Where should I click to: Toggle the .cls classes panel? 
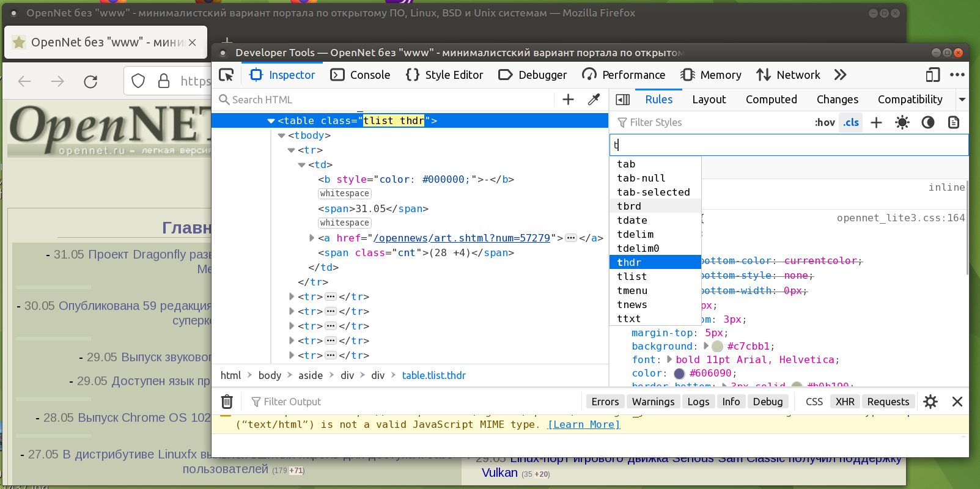point(850,122)
